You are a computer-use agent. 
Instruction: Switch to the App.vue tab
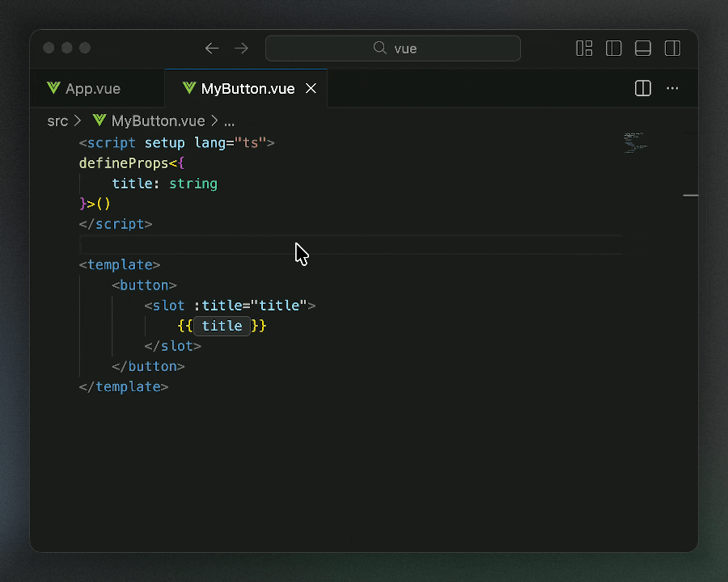tap(92, 89)
